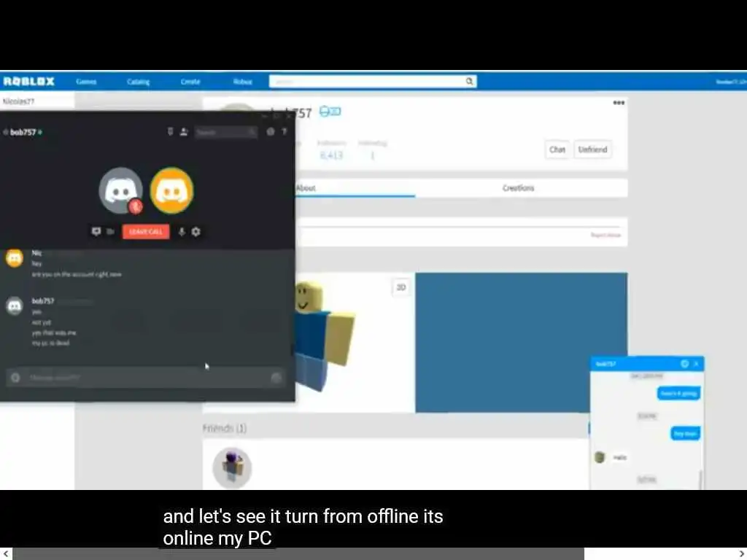Toggle the 3D avatar view button
The image size is (747, 560).
tap(401, 287)
